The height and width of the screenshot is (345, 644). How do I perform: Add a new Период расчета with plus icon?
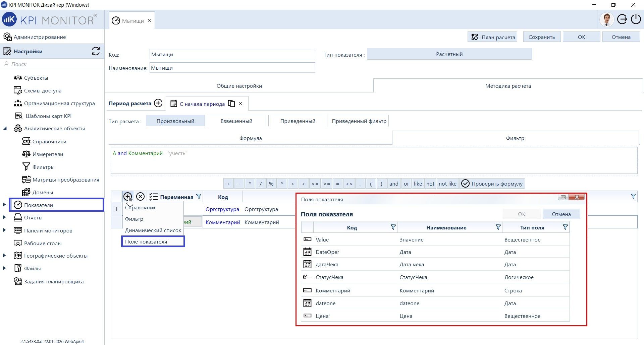coord(158,103)
